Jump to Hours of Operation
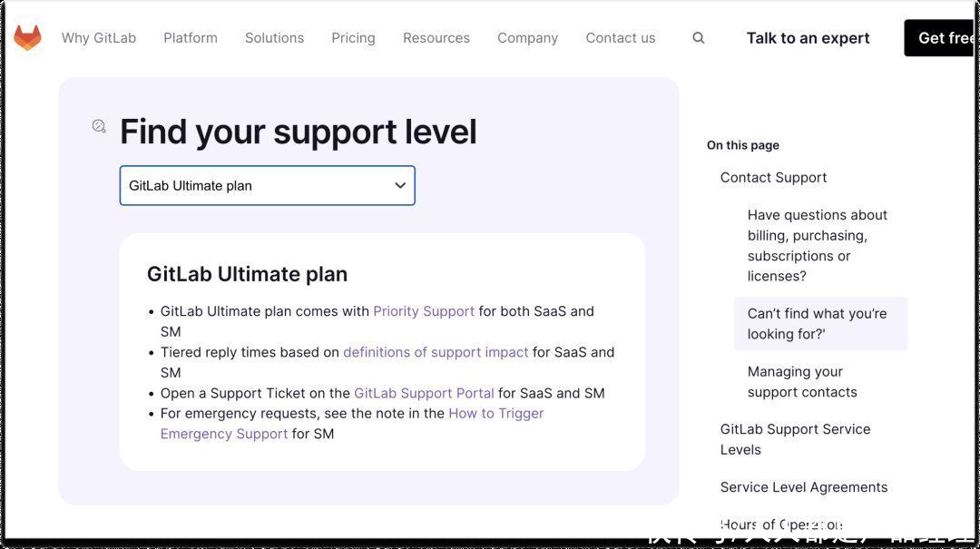Image resolution: width=980 pixels, height=549 pixels. click(781, 524)
